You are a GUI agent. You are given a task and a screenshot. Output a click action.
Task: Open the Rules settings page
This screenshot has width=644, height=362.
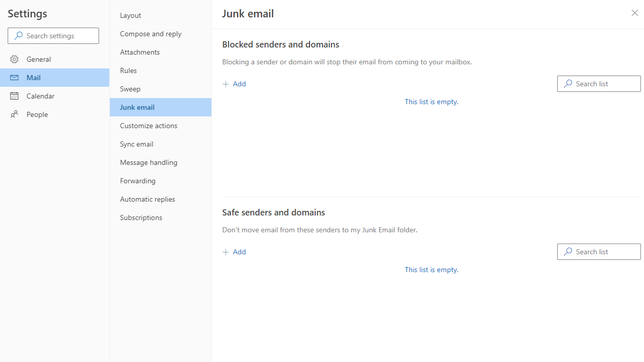[160, 70]
